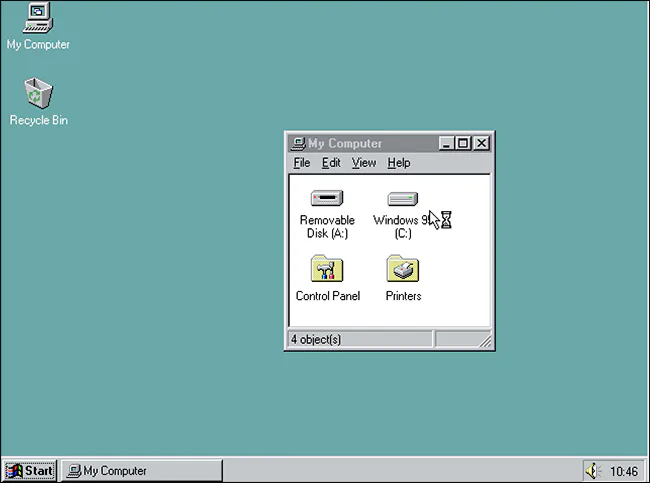Minimize the My Computer window
Viewport: 650px width, 483px height.
[x=446, y=143]
